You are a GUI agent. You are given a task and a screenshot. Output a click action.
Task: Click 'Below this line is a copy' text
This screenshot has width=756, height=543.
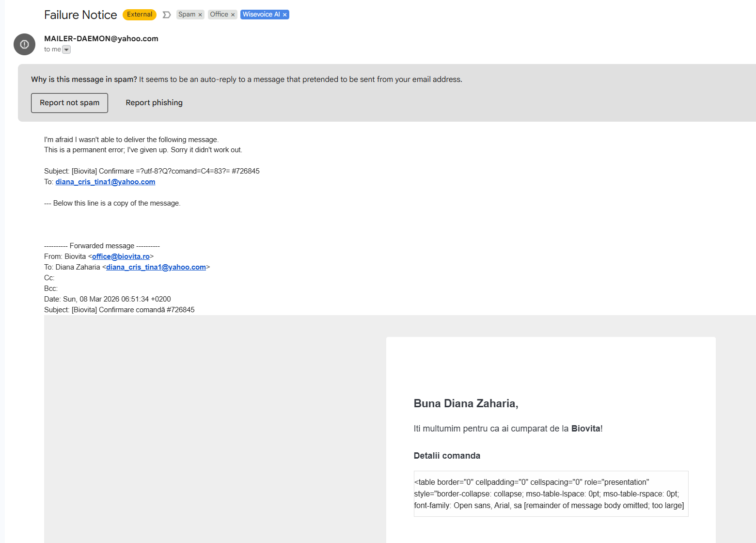pos(112,203)
